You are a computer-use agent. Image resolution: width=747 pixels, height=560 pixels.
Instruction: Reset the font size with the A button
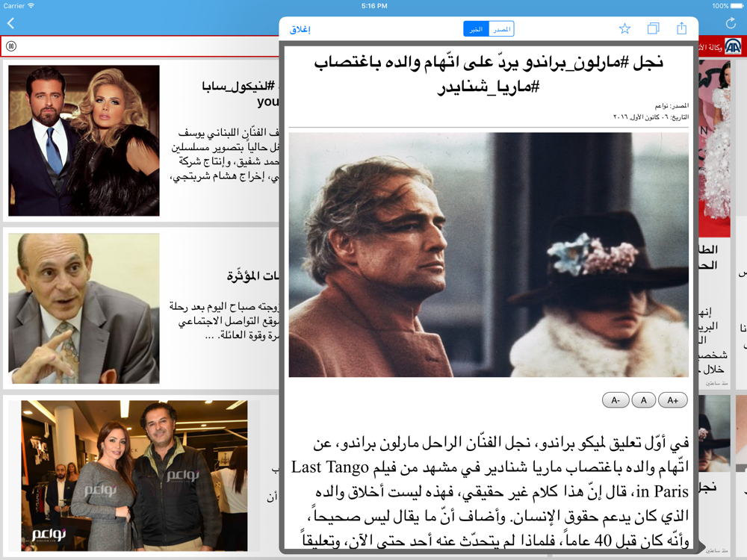click(643, 400)
